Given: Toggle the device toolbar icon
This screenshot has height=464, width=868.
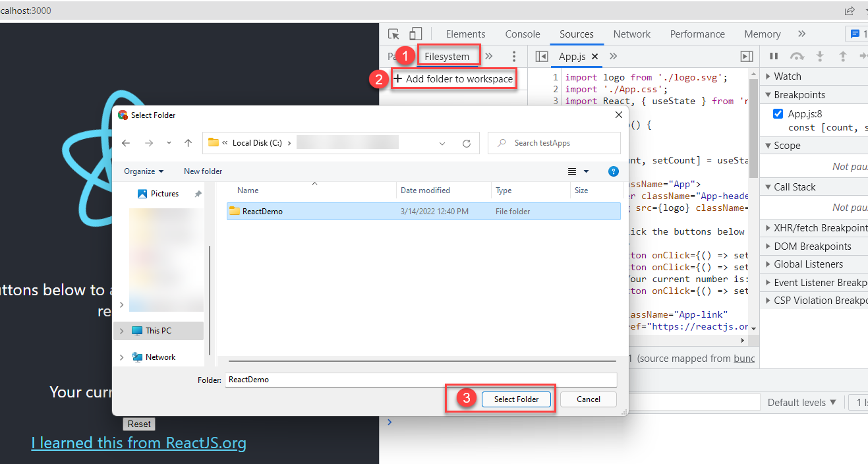Looking at the screenshot, I should 415,34.
